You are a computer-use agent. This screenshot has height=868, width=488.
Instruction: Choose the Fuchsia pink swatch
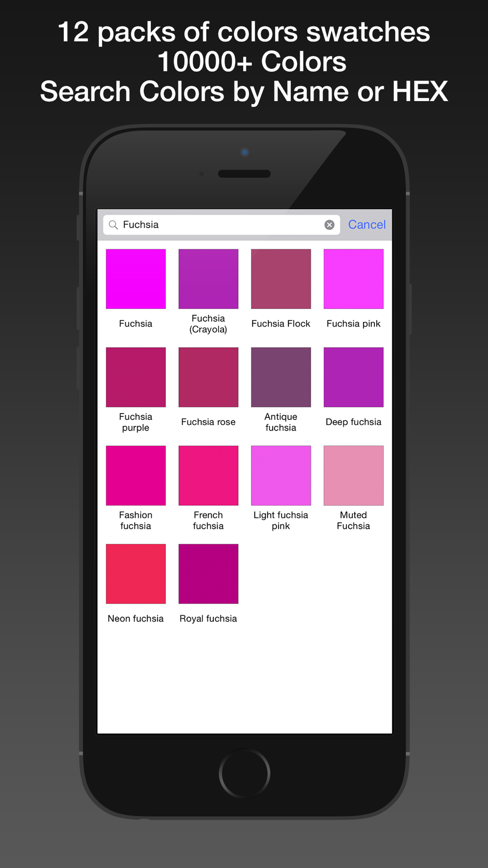pos(354,279)
